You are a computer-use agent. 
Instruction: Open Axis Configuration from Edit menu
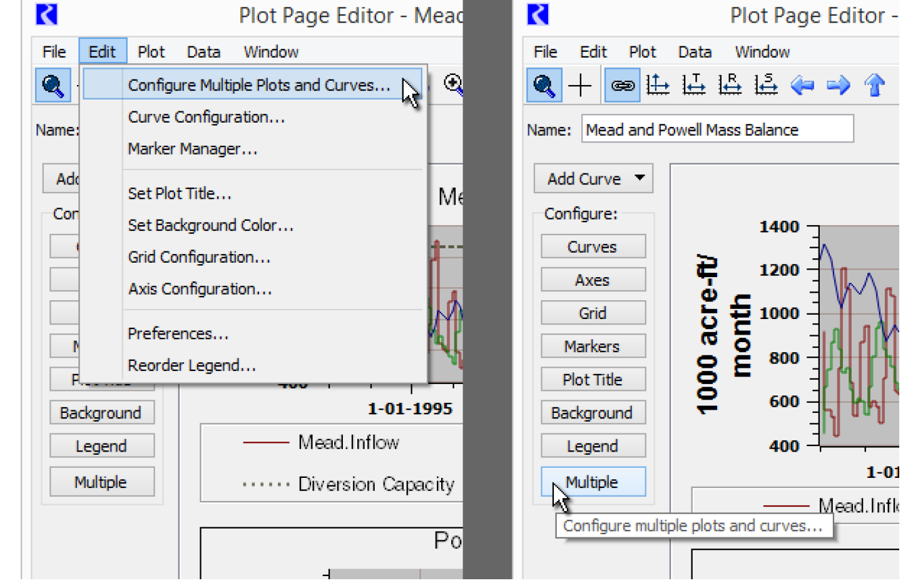point(200,289)
